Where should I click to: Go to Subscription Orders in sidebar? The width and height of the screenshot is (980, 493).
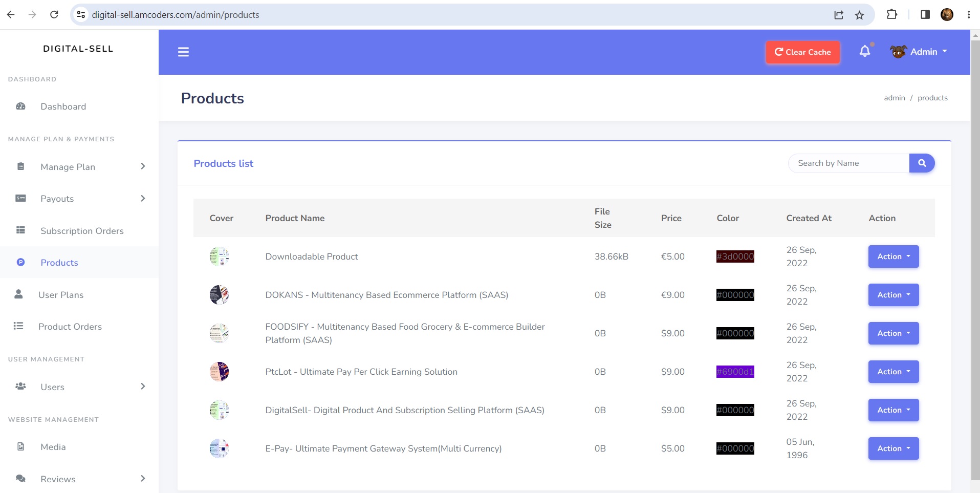coord(82,231)
